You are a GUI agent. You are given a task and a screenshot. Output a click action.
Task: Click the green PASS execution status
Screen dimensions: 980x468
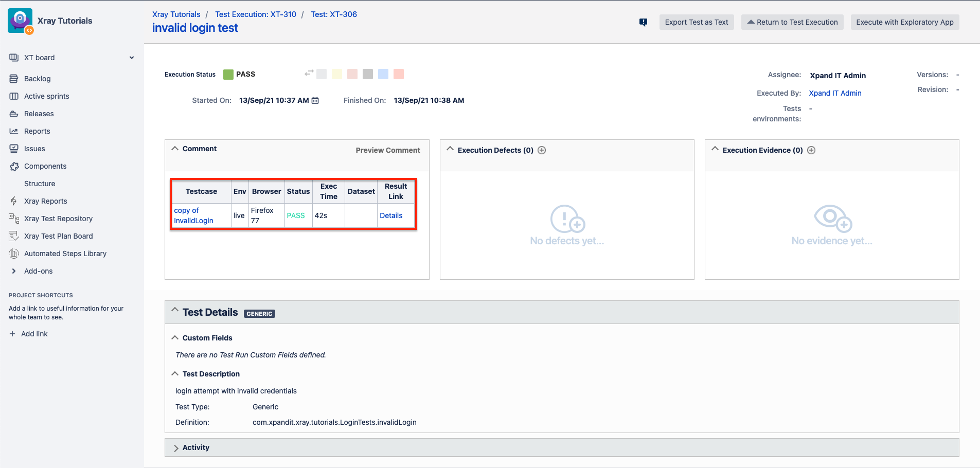tap(239, 74)
